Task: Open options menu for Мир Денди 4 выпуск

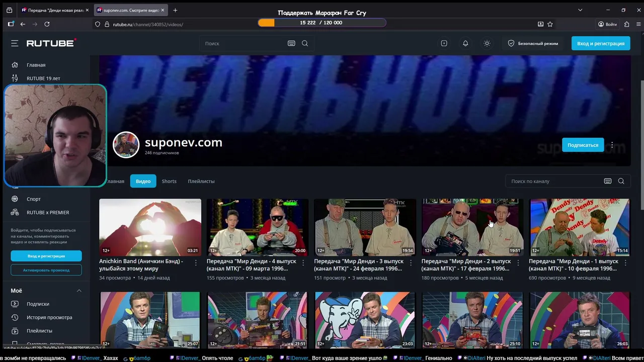Action: tap(303, 262)
